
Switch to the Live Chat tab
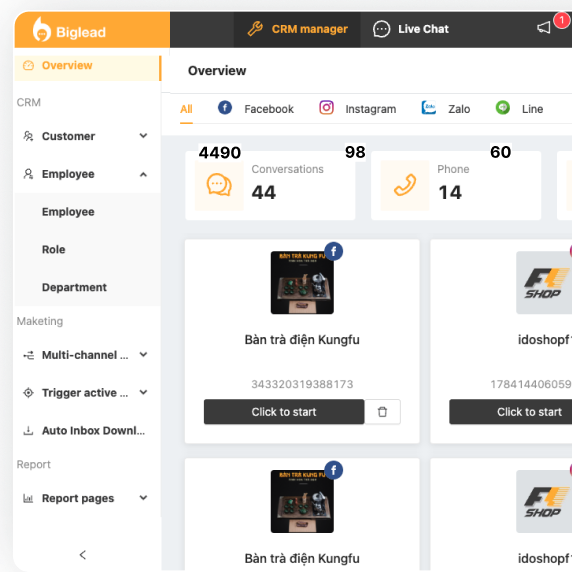(x=411, y=29)
